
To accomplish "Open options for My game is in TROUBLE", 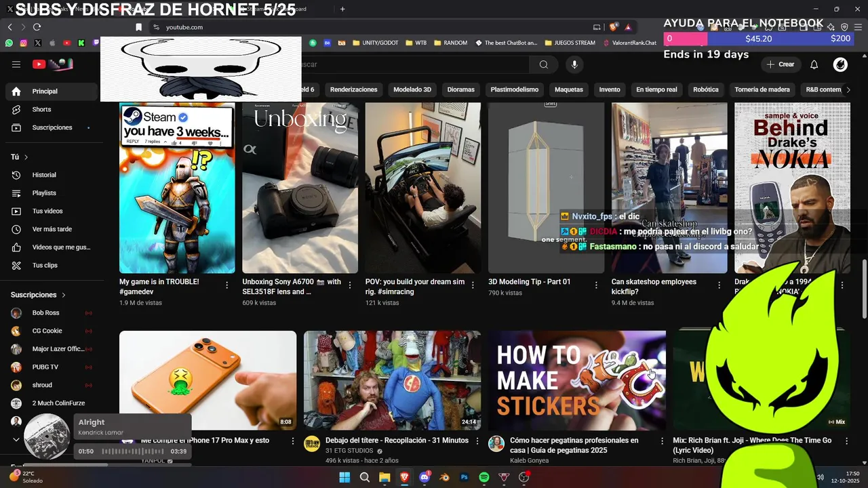I will click(x=227, y=286).
